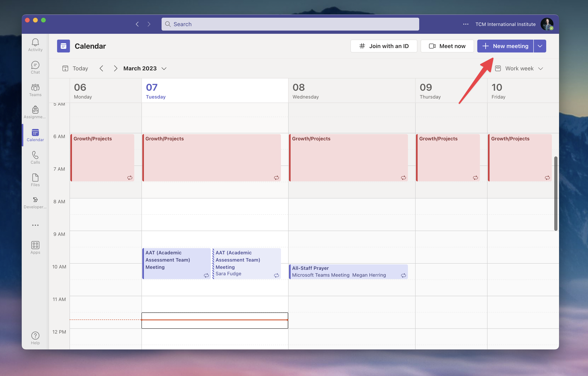
Task: Jump to Today in the calendar
Action: [x=75, y=68]
